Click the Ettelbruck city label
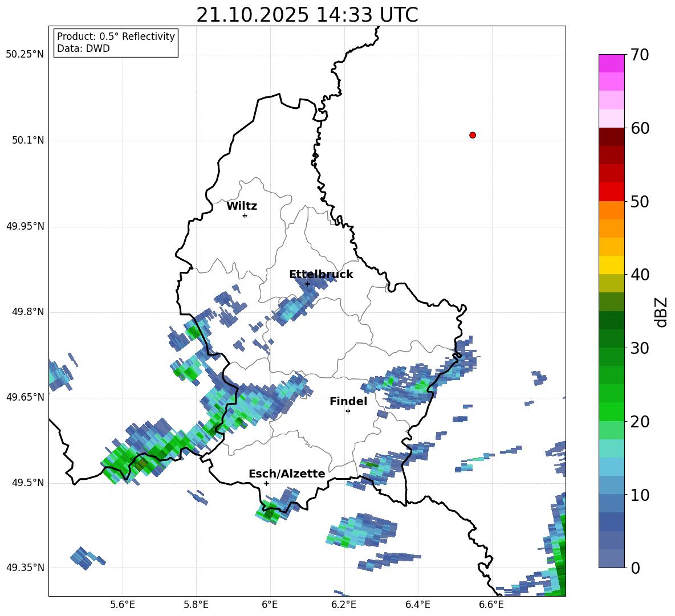Image resolution: width=675 pixels, height=616 pixels. [x=321, y=275]
